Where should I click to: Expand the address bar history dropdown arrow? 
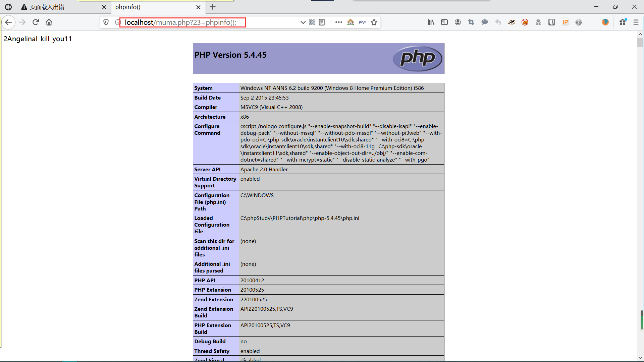(303, 22)
